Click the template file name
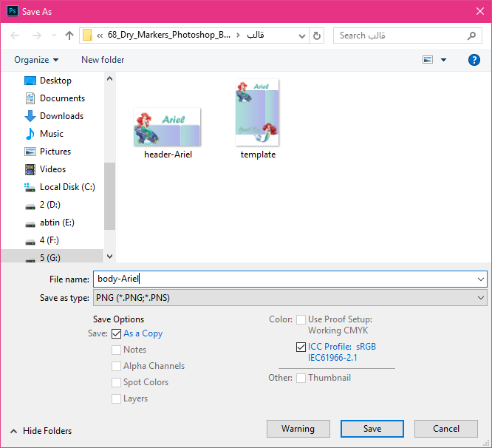Image resolution: width=492 pixels, height=448 pixels. [258, 155]
